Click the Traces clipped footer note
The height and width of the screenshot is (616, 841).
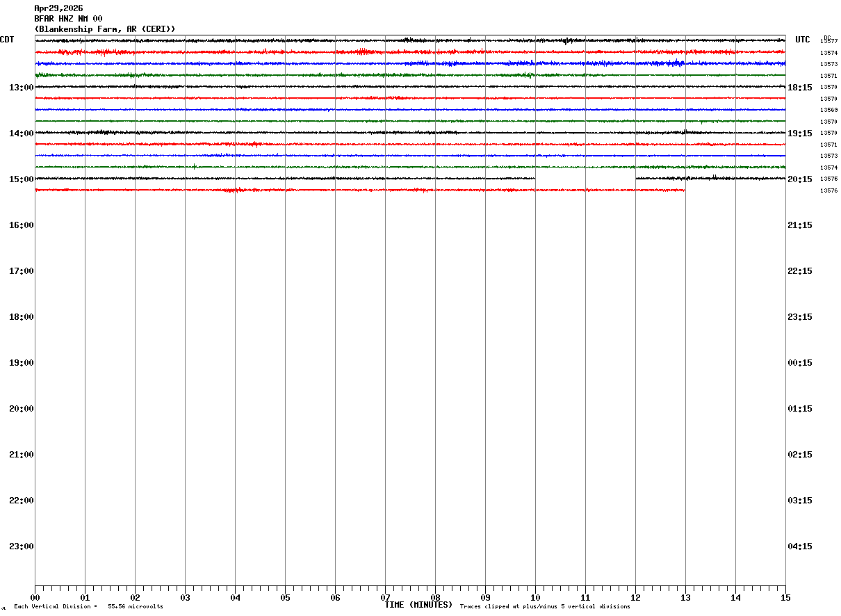click(x=545, y=607)
